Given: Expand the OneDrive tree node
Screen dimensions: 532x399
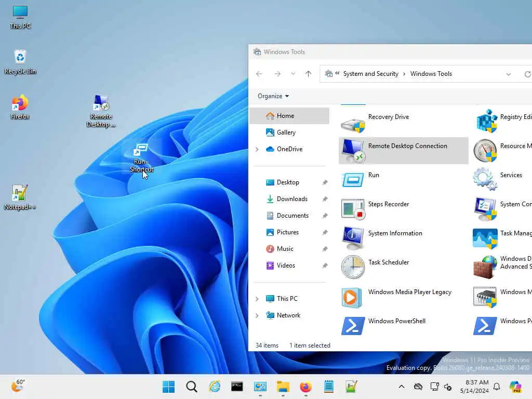Looking at the screenshot, I should 257,149.
